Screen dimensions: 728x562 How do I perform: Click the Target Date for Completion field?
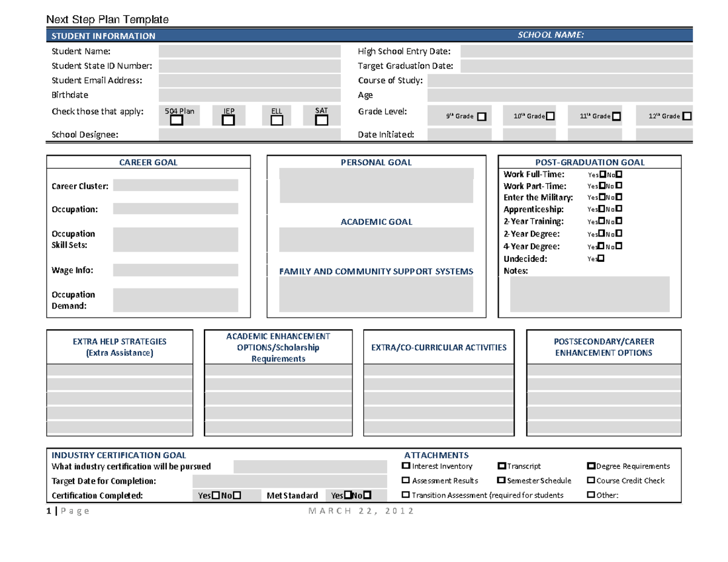[289, 481]
